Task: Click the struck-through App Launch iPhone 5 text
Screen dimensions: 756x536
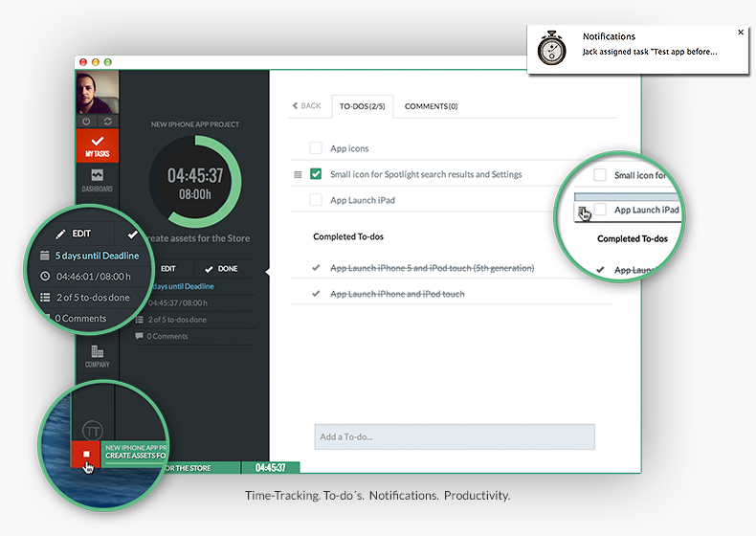Action: [x=432, y=268]
